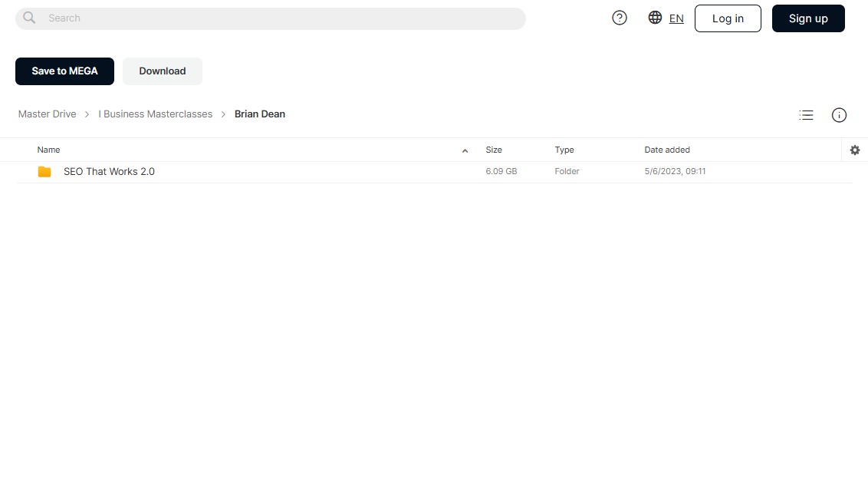Image resolution: width=868 pixels, height=488 pixels.
Task: Open I Business Masterclasses breadcrumb
Action: 156,114
